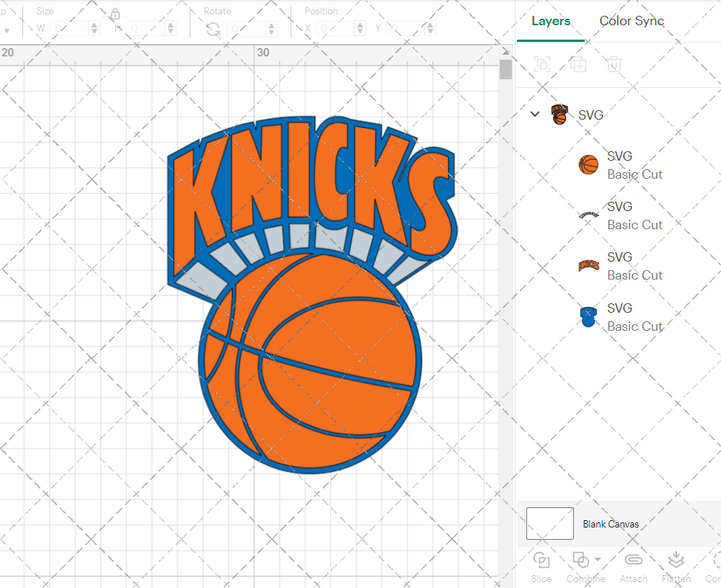Toggle the size aspect ratio lock

(115, 14)
